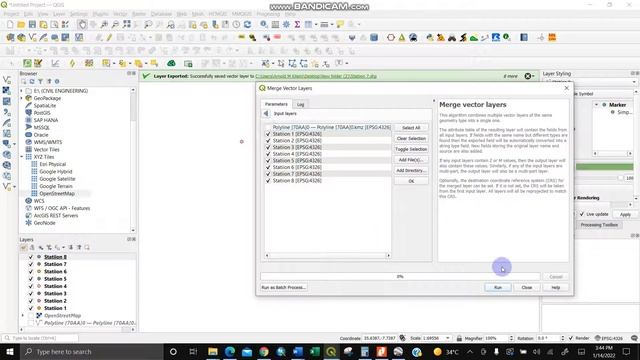Open the Vector menu
640x360 pixels.
tap(120, 14)
